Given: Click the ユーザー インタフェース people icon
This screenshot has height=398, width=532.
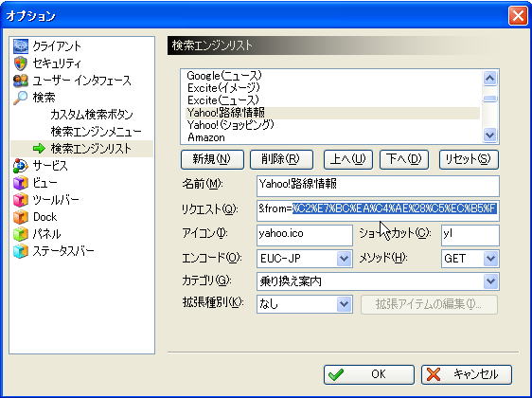Looking at the screenshot, I should pyautogui.click(x=21, y=81).
